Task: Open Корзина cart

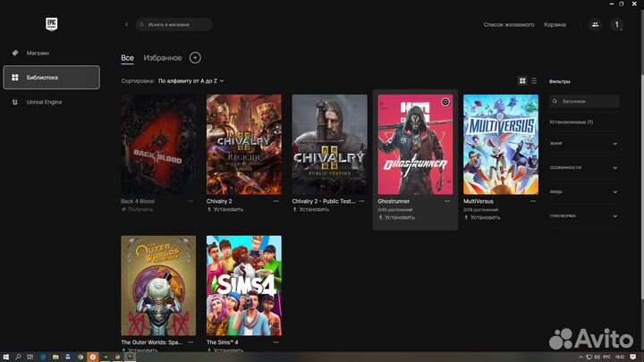Action: pos(555,25)
